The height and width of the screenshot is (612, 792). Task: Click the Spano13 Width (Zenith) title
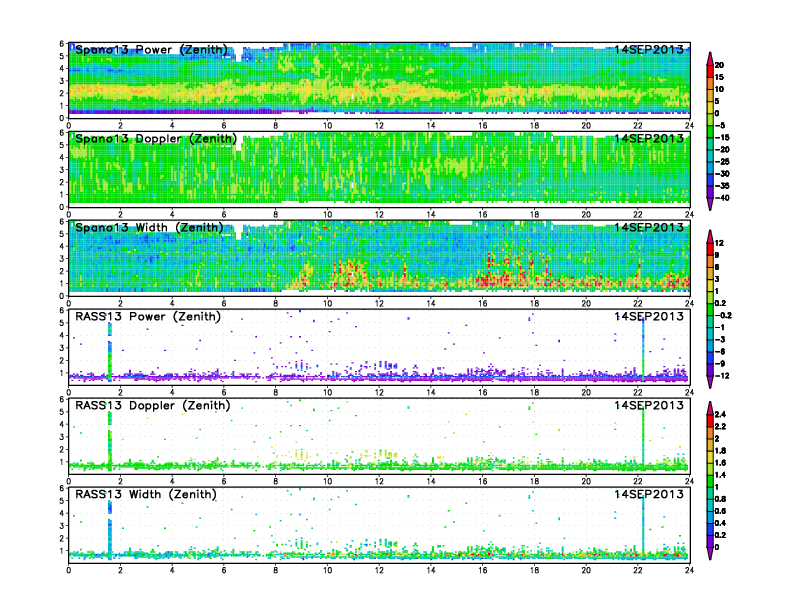(x=148, y=228)
